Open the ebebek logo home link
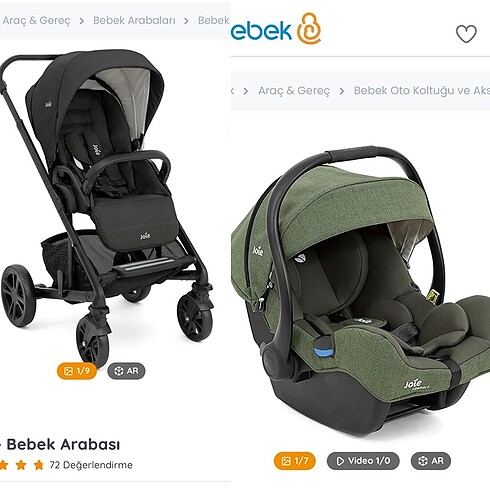The height and width of the screenshot is (490, 490). coord(276,29)
